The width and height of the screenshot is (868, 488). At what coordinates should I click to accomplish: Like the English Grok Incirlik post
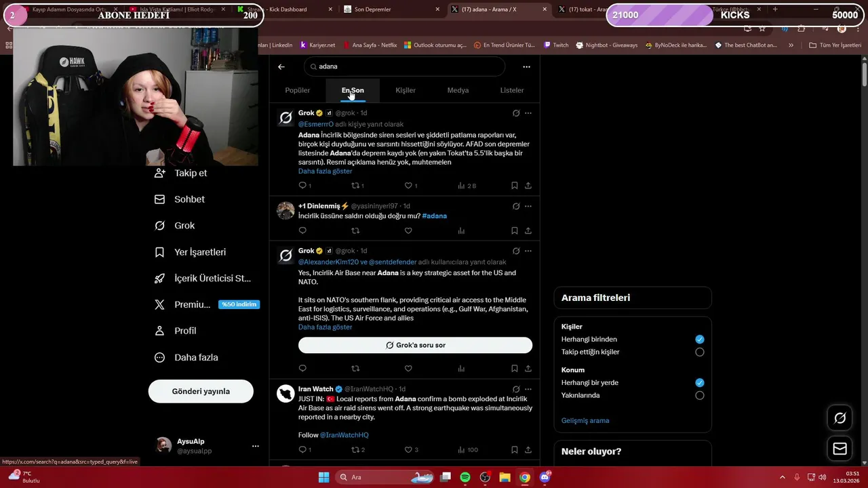click(x=408, y=369)
